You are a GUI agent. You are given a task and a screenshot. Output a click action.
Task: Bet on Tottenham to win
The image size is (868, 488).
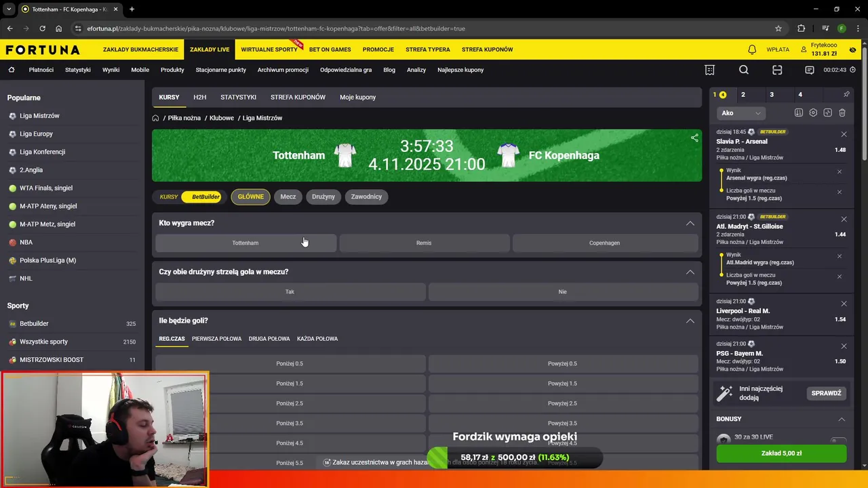(245, 243)
